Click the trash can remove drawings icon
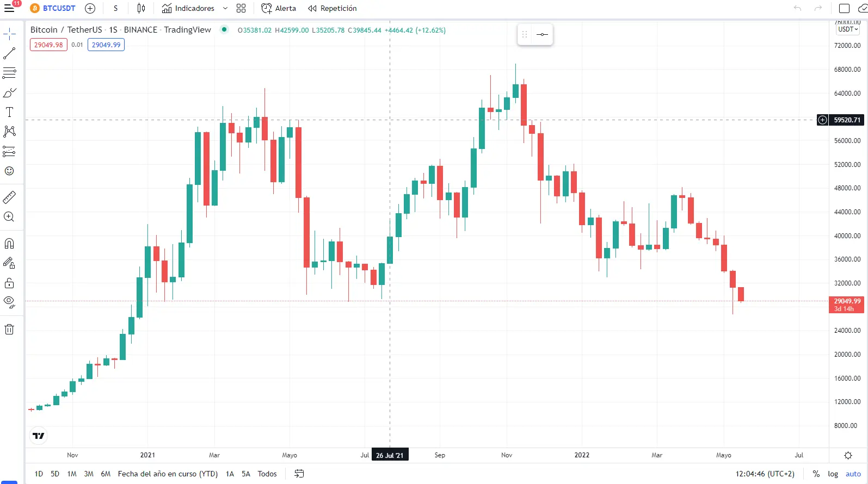The image size is (868, 484). pyautogui.click(x=9, y=329)
